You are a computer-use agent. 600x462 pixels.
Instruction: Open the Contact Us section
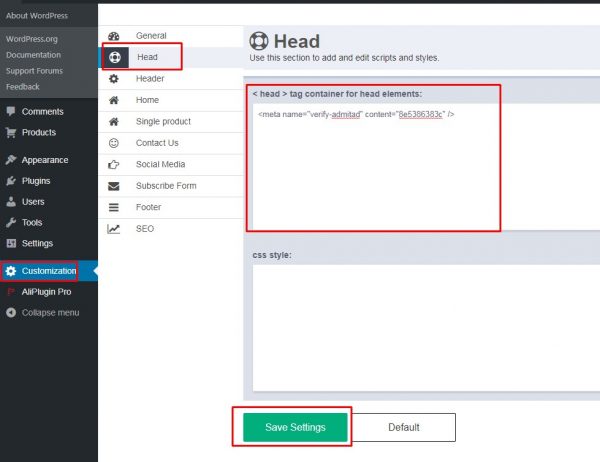(x=171, y=143)
